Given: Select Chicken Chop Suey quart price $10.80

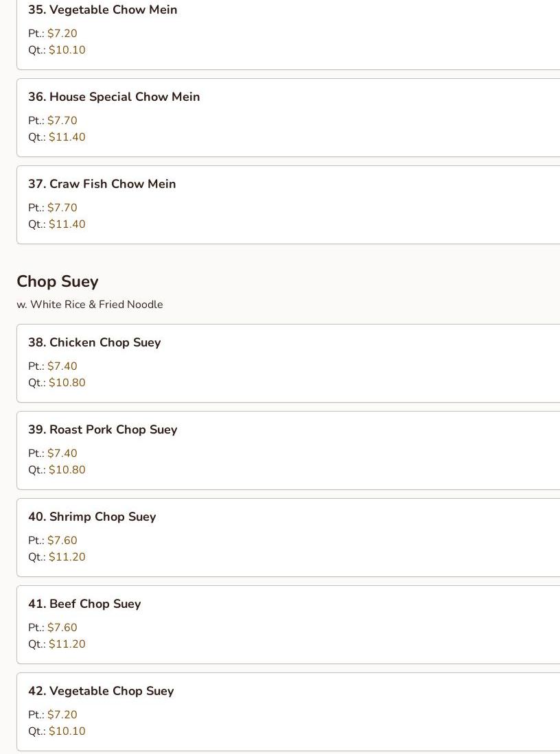Looking at the screenshot, I should 67,383.
